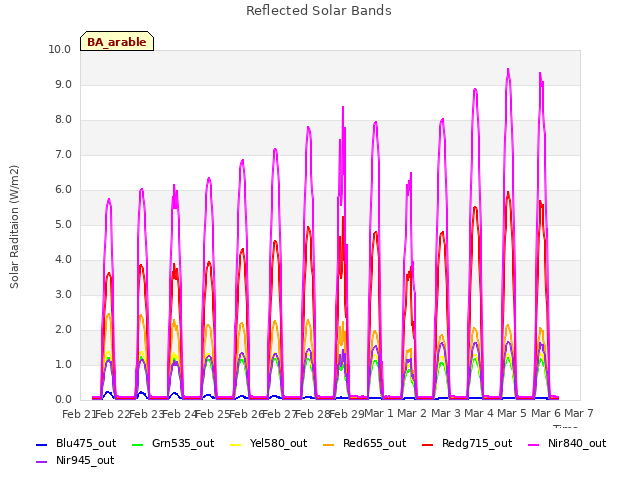Click the 9.0 y-axis tick label
The image size is (640, 480).
tap(63, 84)
